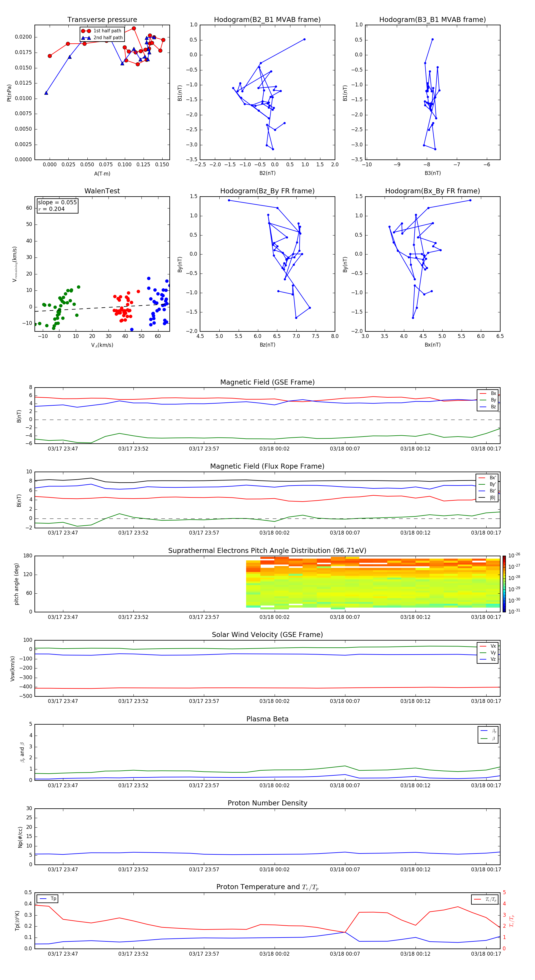Click the "WalenTest" plot title

point(102,191)
